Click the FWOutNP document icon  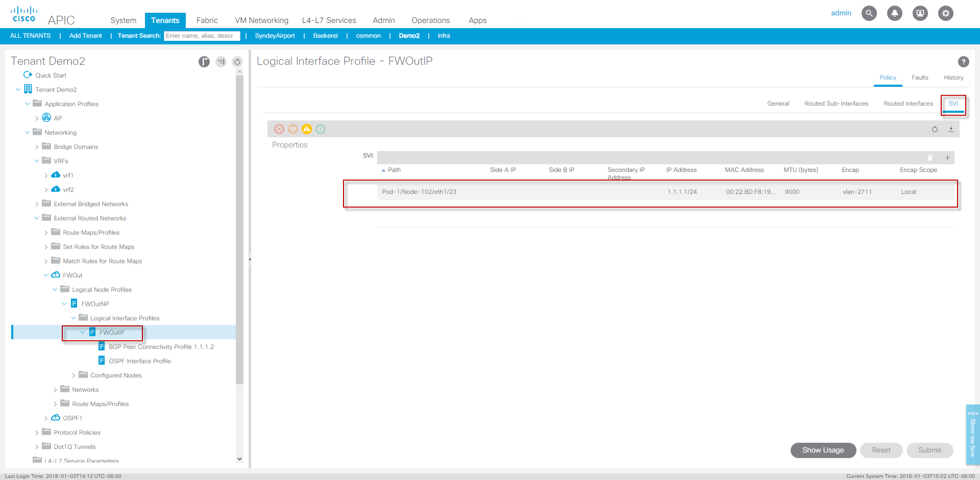(74, 304)
